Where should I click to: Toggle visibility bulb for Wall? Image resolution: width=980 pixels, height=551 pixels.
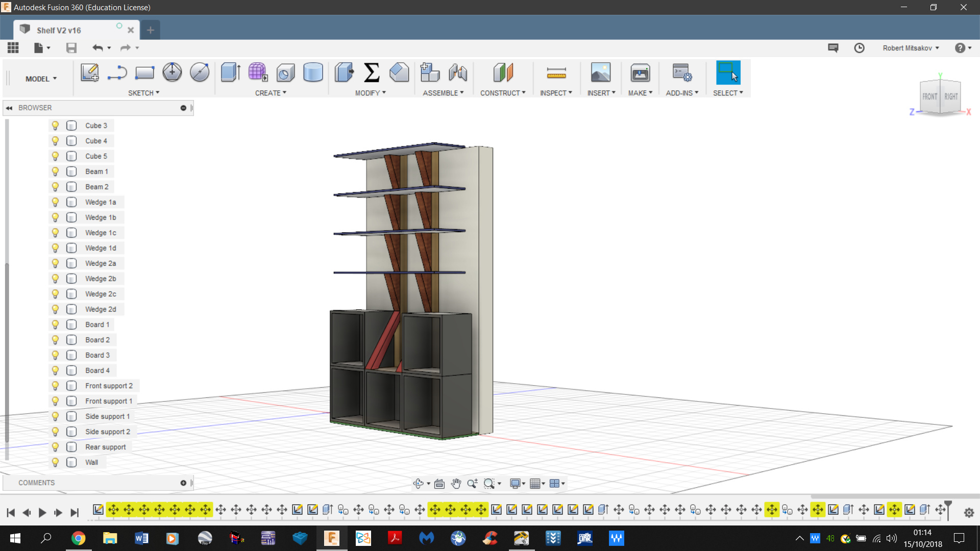click(x=55, y=462)
